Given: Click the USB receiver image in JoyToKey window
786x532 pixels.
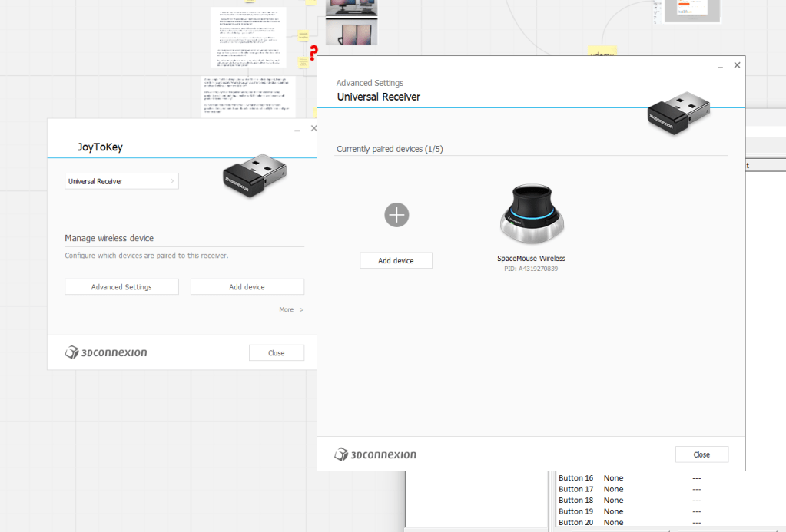Looking at the screenshot, I should (x=254, y=175).
